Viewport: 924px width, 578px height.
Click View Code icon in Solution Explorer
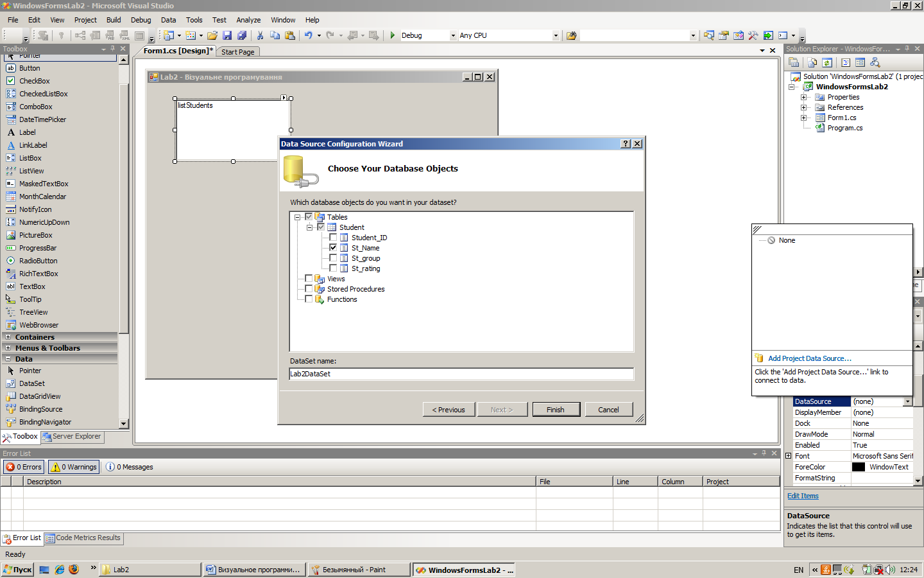pos(846,62)
